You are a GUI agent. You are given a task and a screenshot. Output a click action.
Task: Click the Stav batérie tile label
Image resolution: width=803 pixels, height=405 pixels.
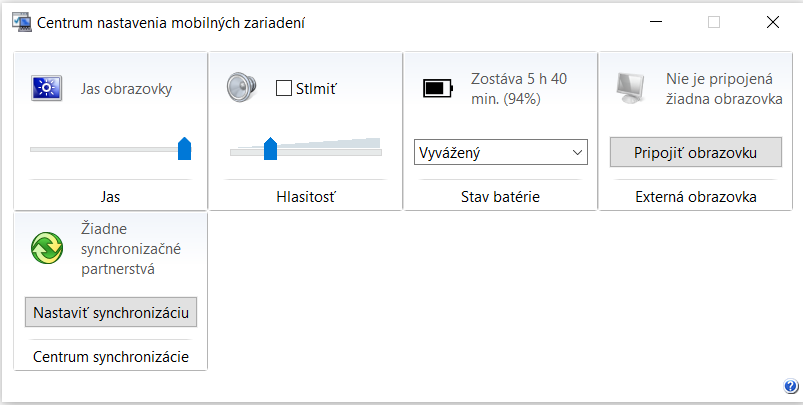(x=500, y=196)
